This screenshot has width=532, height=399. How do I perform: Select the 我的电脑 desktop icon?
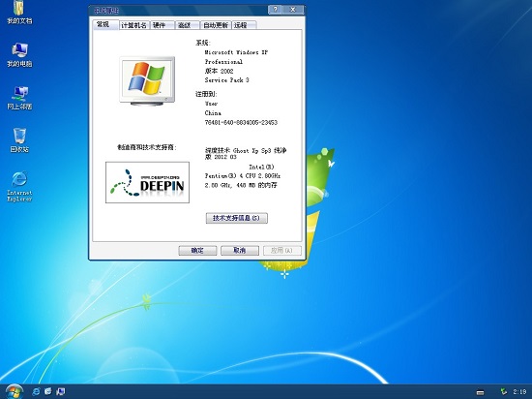19,54
